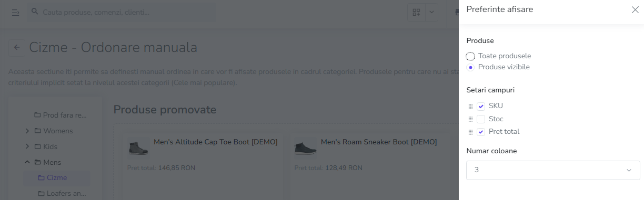
Task: Click the back arrow beside Cizme title
Action: 17,48
